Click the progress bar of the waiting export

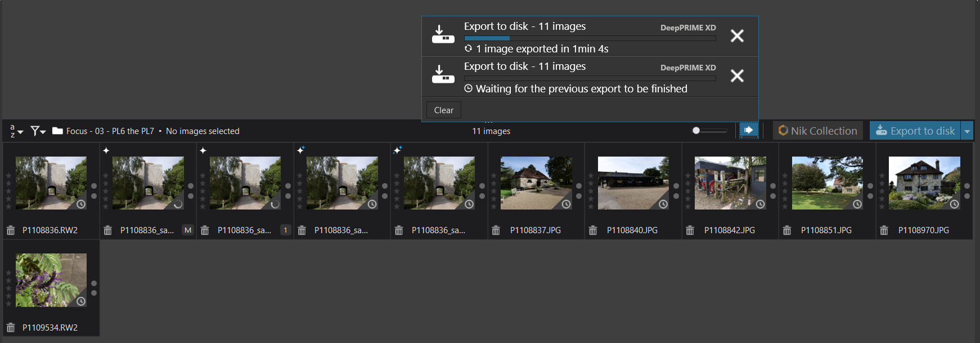[590, 78]
